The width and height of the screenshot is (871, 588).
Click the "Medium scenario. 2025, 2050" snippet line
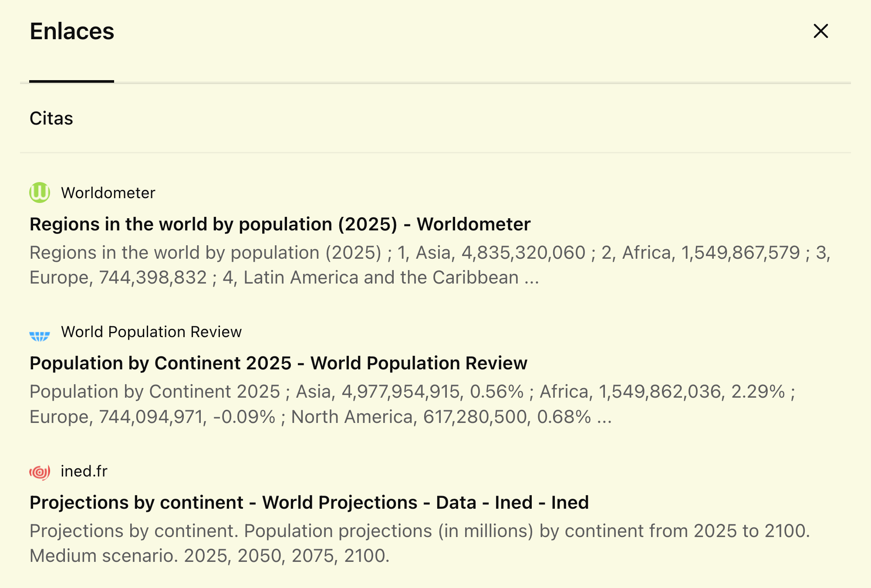tap(209, 556)
